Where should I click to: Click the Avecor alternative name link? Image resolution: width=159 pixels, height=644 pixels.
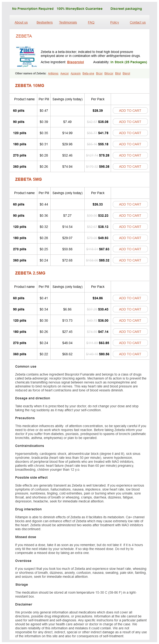pyautogui.click(x=65, y=73)
